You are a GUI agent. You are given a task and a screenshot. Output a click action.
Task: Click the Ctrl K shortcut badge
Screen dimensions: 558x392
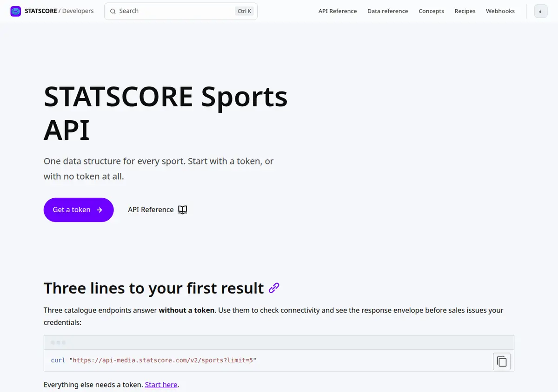tap(245, 11)
